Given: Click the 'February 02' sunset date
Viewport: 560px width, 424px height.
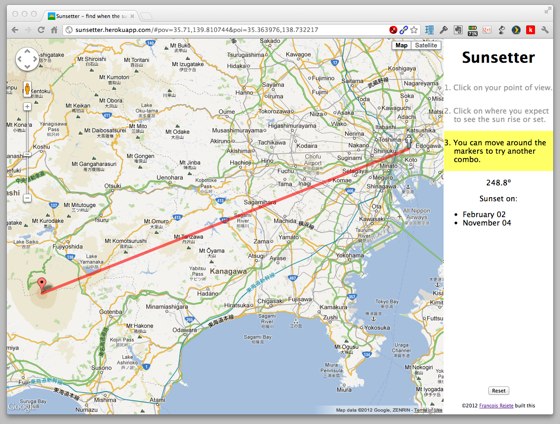Looking at the screenshot, I should coord(484,214).
